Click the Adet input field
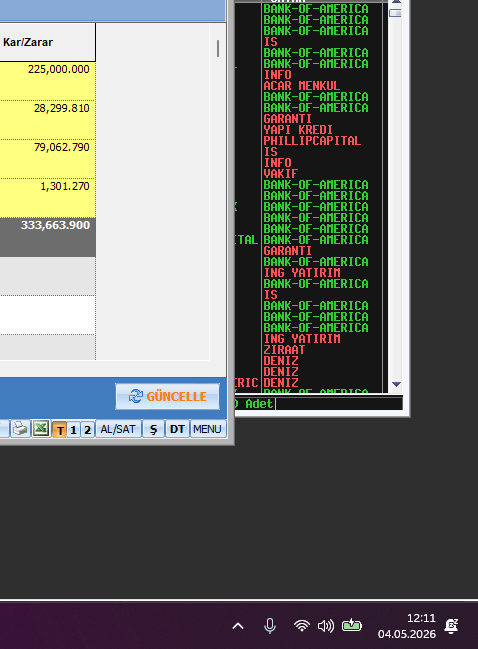The width and height of the screenshot is (478, 649). click(339, 404)
